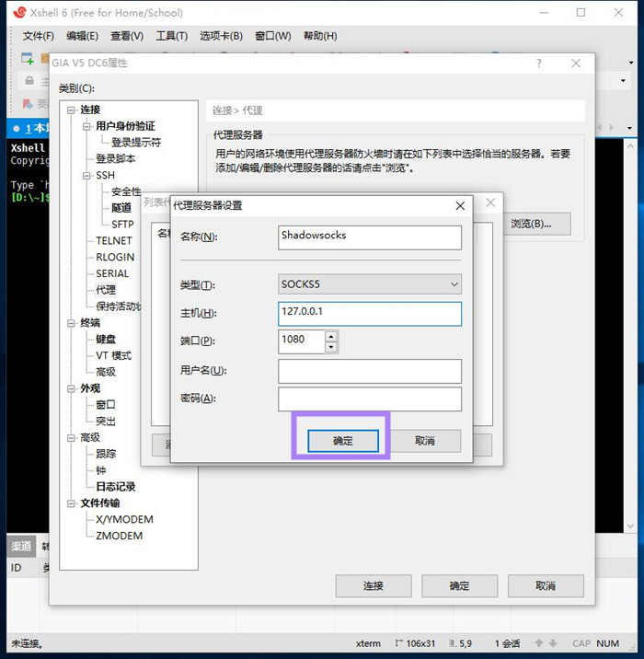This screenshot has width=644, height=659.
Task: Collapse the 文件传输 tree node
Action: (x=71, y=503)
